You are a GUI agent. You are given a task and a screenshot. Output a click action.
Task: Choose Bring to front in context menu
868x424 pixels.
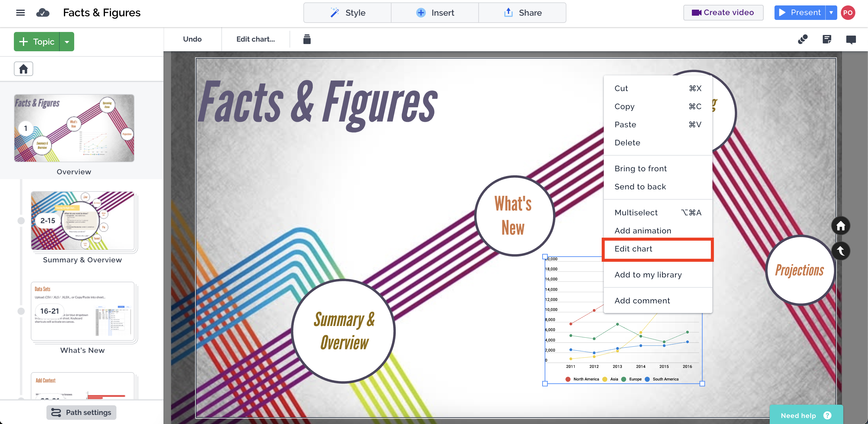(x=640, y=169)
